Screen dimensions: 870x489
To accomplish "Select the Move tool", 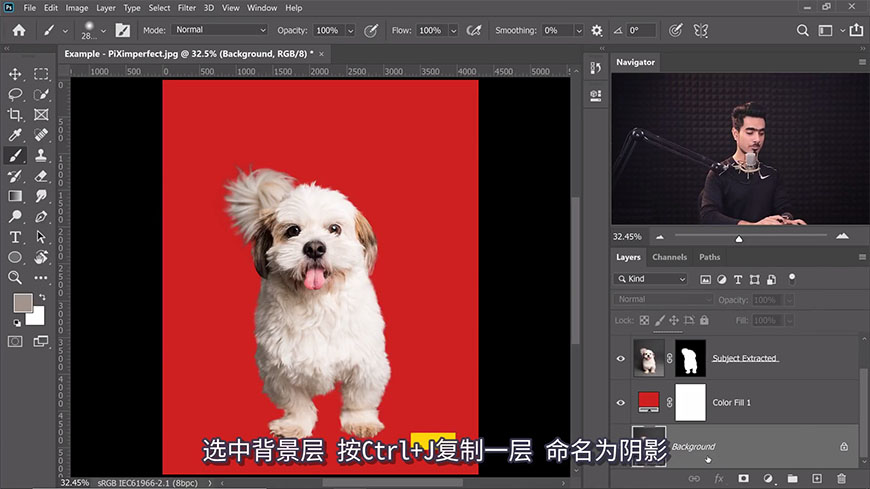I will tap(15, 74).
